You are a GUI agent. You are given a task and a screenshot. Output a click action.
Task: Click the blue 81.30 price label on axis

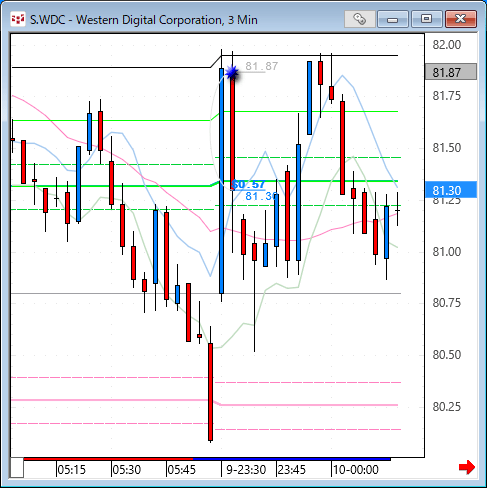click(x=451, y=190)
